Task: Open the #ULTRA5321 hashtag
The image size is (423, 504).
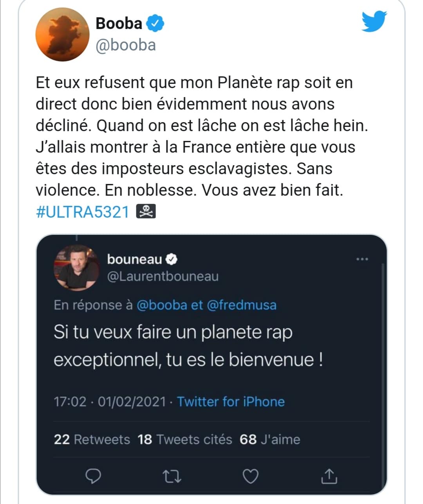Action: (x=82, y=212)
